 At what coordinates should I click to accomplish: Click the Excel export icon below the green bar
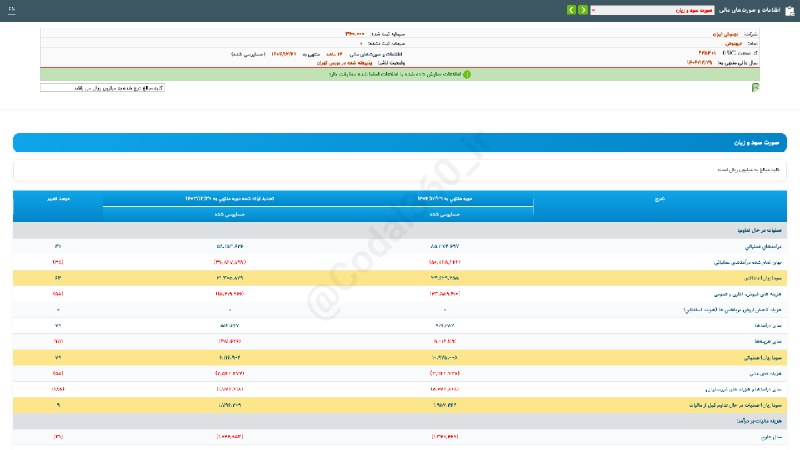coord(755,88)
